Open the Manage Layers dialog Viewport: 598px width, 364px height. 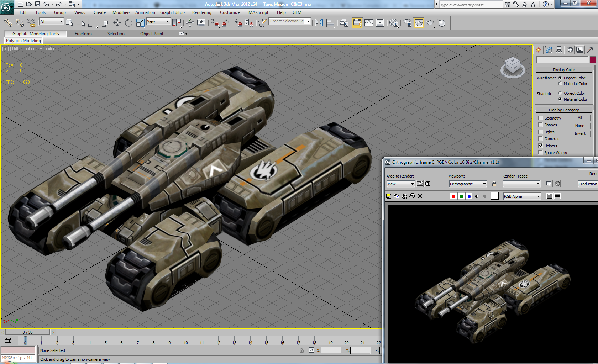tap(344, 23)
